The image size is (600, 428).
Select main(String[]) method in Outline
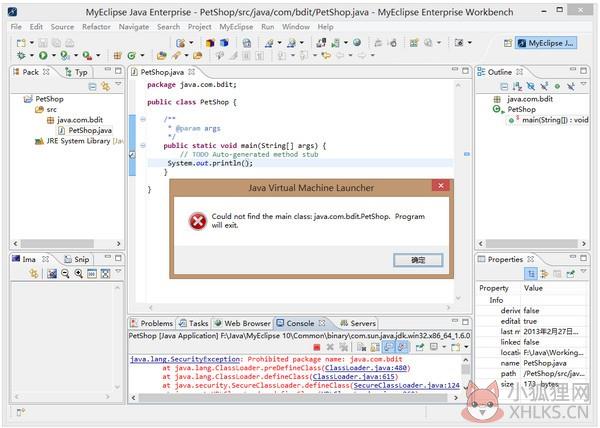548,120
